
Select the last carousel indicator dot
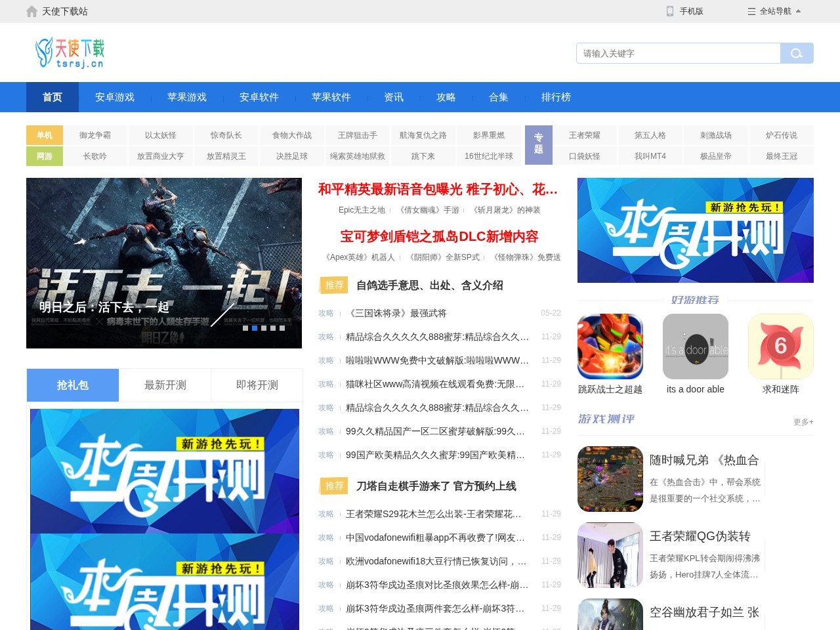(x=282, y=328)
